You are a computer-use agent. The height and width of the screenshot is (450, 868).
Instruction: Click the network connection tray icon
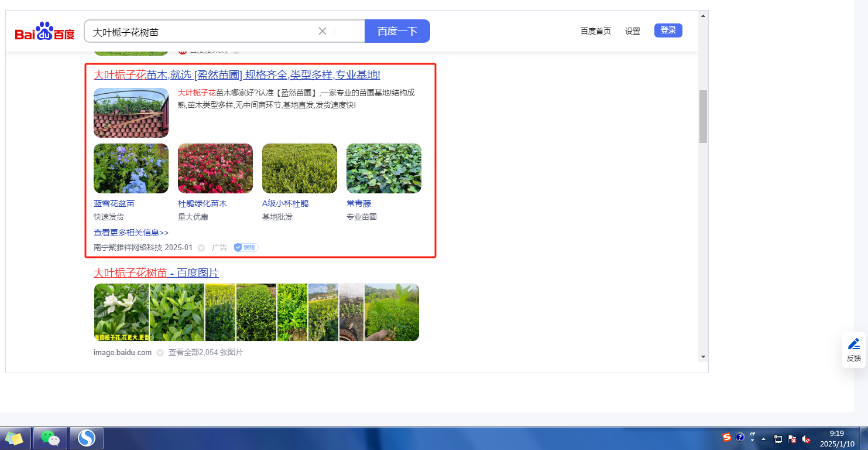(x=778, y=438)
